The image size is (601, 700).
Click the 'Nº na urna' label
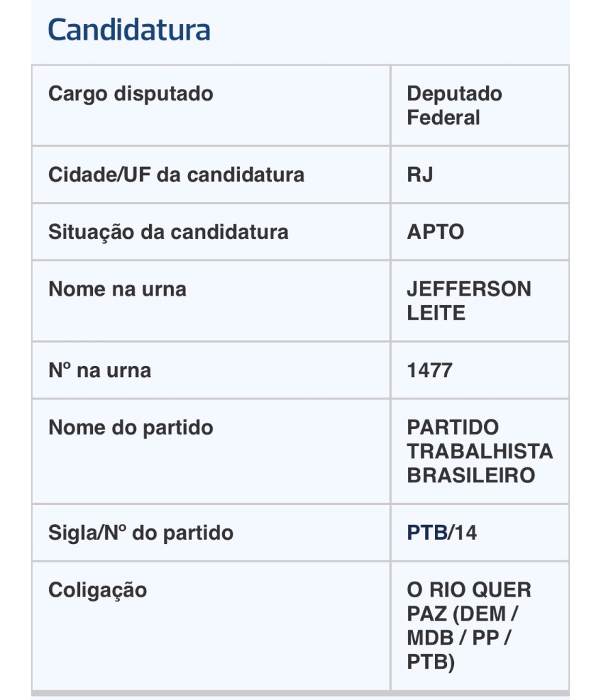coord(100,370)
